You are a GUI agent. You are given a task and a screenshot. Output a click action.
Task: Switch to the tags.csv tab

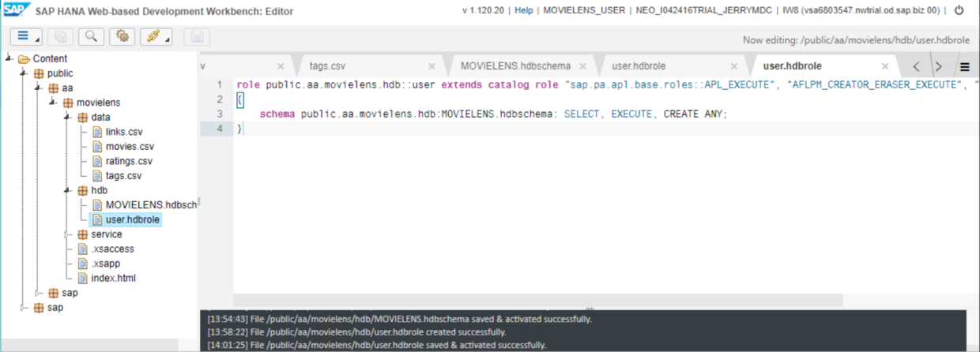[x=327, y=66]
